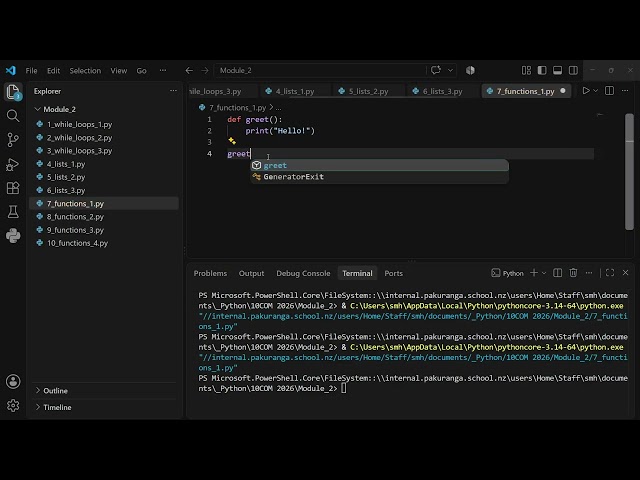Screen dimensions: 640x480
Task: Open terminal panel ellipsis menu
Action: pyautogui.click(x=589, y=273)
